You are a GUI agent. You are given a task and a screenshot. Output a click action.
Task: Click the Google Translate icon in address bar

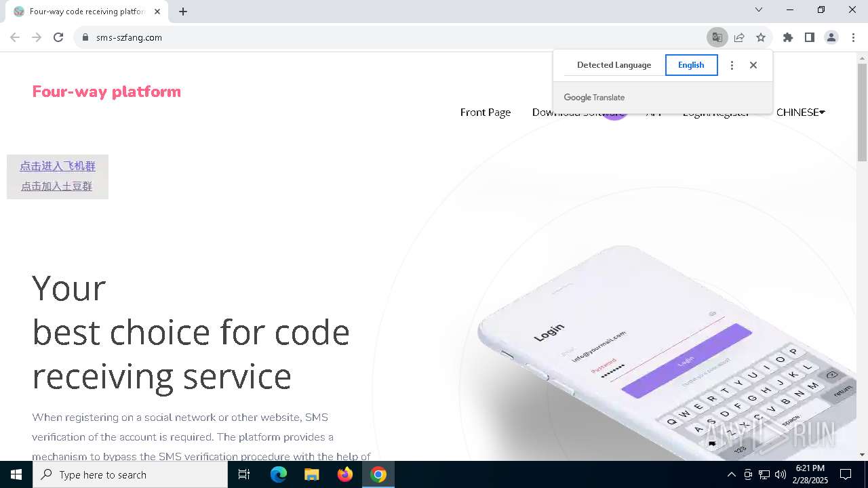pyautogui.click(x=717, y=37)
